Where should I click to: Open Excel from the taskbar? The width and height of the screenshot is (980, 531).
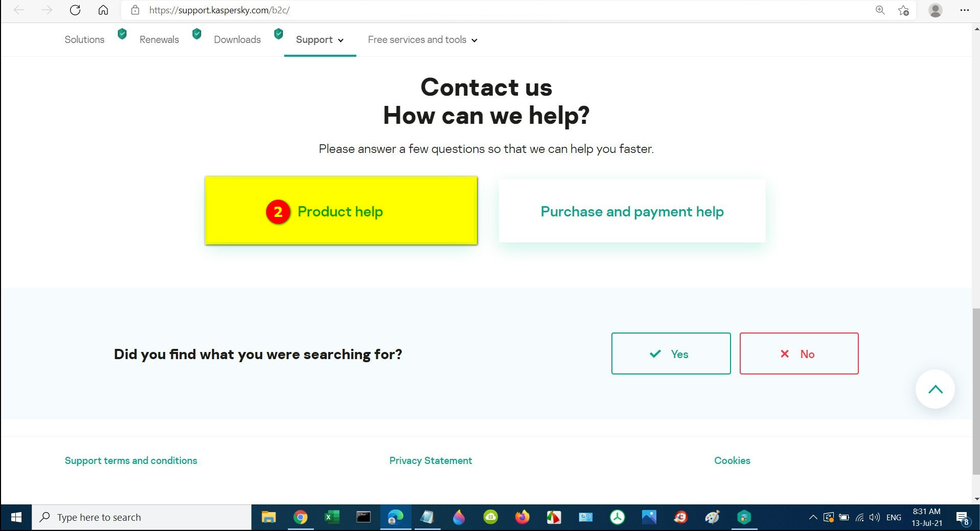point(332,518)
